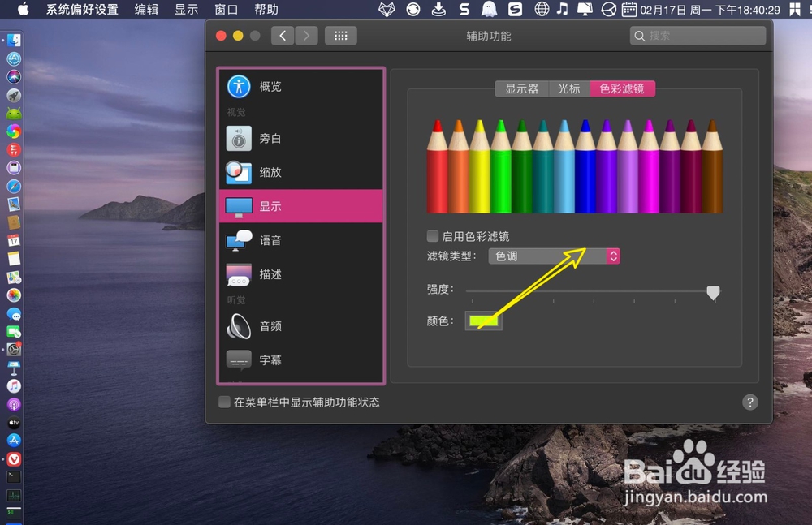Toggle 在菜单栏中显示辅助功能状态 checkbox
The height and width of the screenshot is (525, 812).
[x=223, y=402]
